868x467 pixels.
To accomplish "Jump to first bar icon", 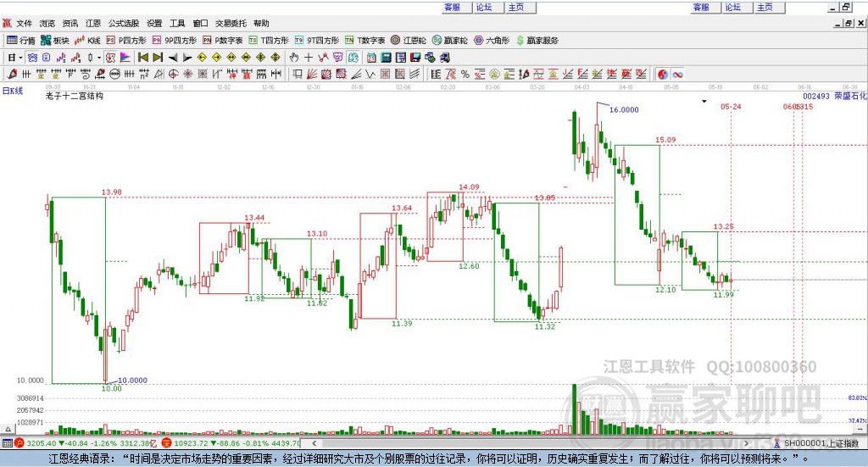I will pos(142,58).
